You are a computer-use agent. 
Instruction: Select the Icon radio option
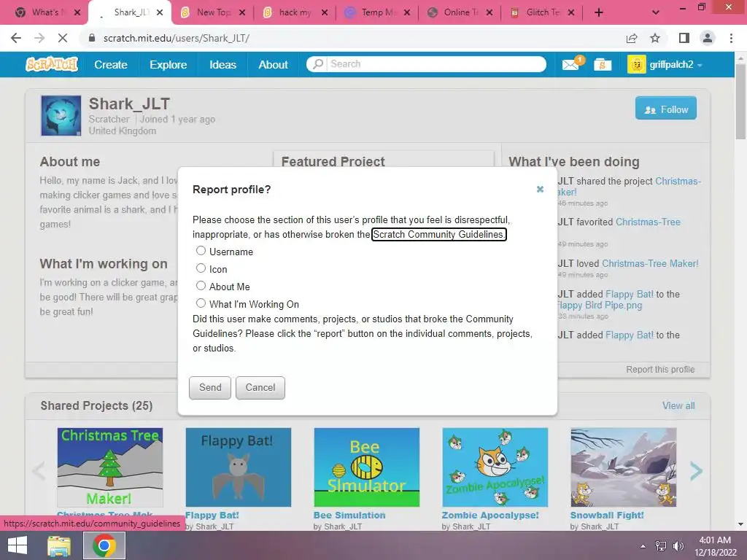click(201, 268)
